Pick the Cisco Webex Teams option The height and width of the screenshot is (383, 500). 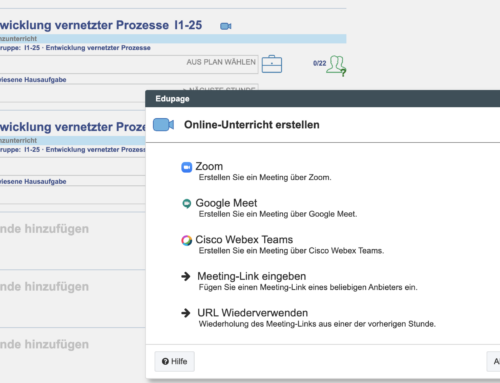coord(244,240)
